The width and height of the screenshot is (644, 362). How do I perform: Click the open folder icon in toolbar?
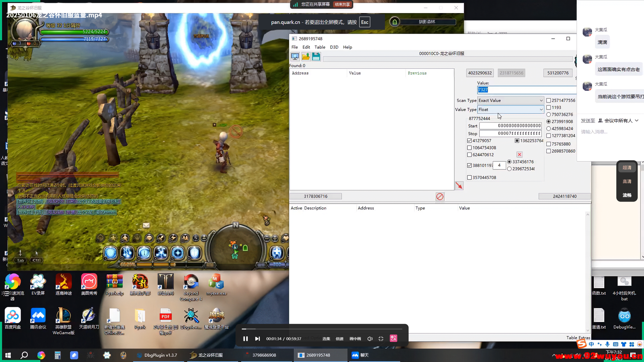point(306,57)
